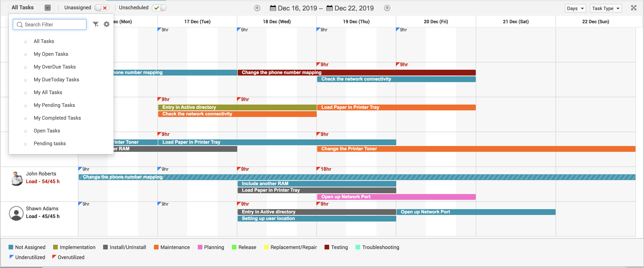The image size is (644, 268).
Task: Click the Maintenance legend color swatch
Action: pos(156,247)
